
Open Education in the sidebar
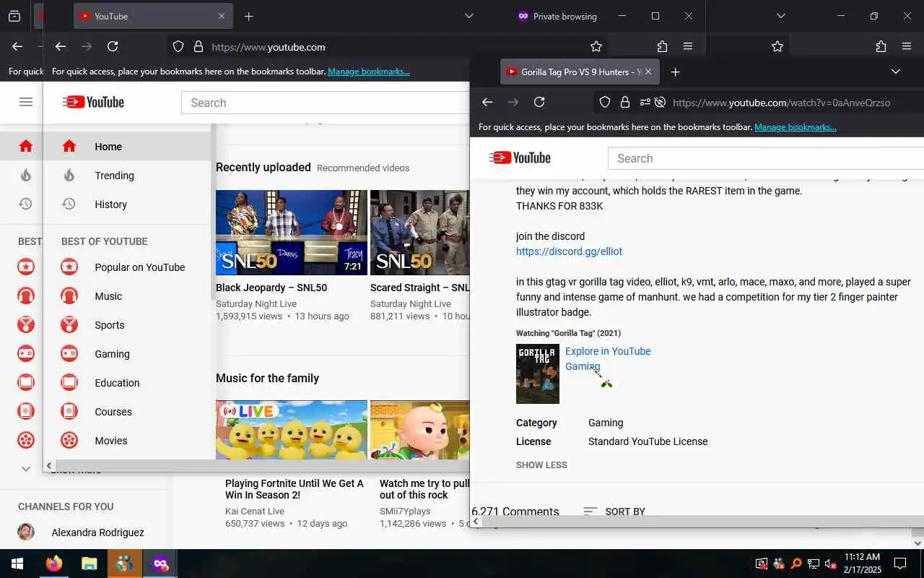pos(128,382)
